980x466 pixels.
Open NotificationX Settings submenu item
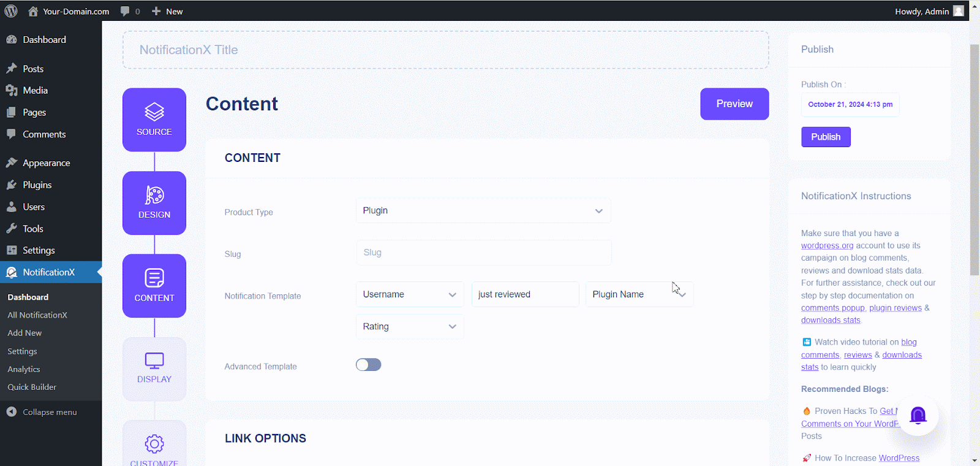click(x=22, y=351)
